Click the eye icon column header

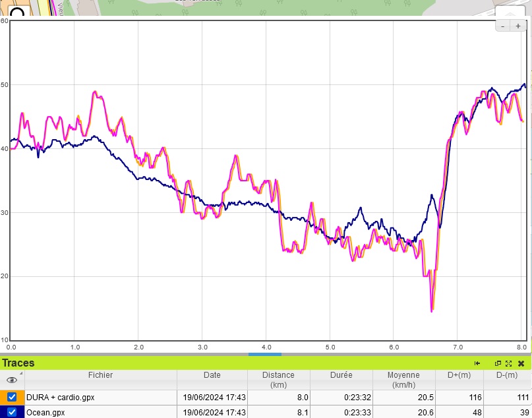click(x=11, y=380)
